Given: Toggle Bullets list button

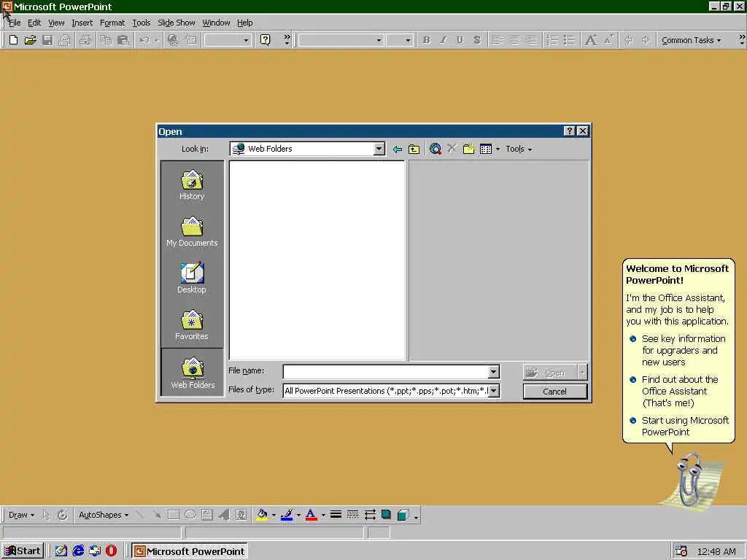Looking at the screenshot, I should tap(569, 40).
